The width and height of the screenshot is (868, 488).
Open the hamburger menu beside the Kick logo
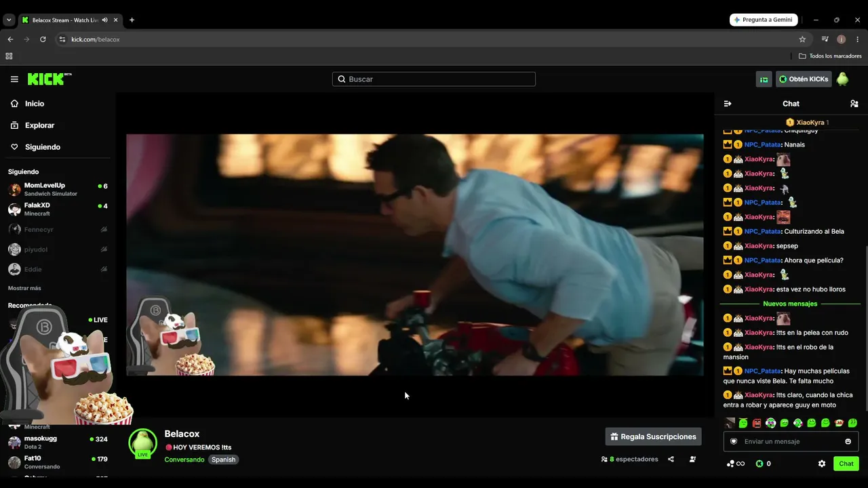[x=14, y=79]
